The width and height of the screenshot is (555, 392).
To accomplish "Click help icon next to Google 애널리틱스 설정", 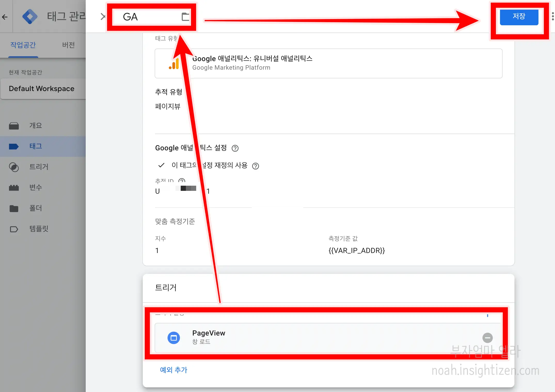I will [235, 148].
